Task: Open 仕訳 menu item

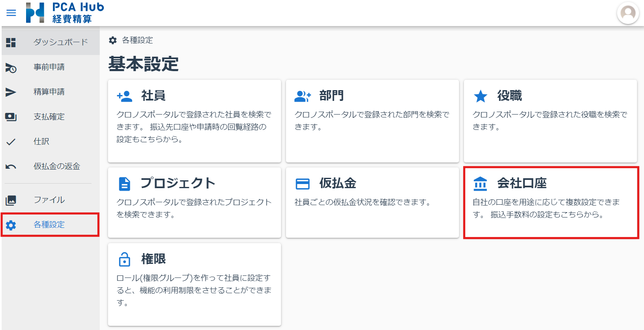Action: [x=50, y=141]
